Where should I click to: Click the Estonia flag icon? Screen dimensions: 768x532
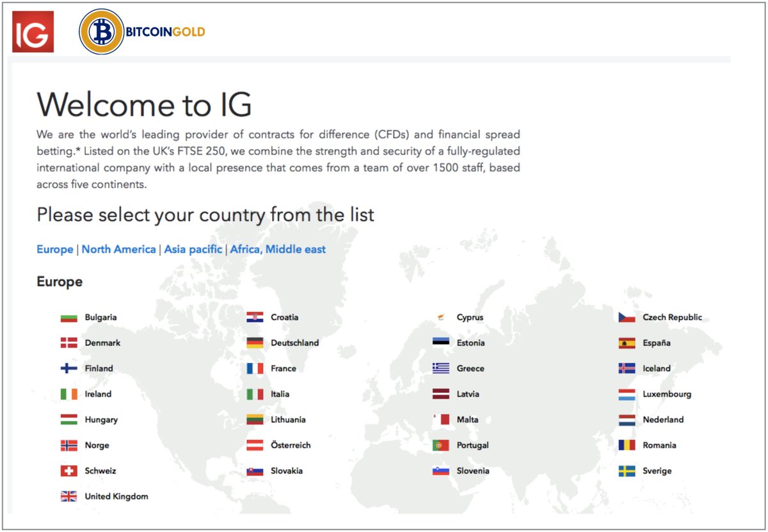click(440, 343)
